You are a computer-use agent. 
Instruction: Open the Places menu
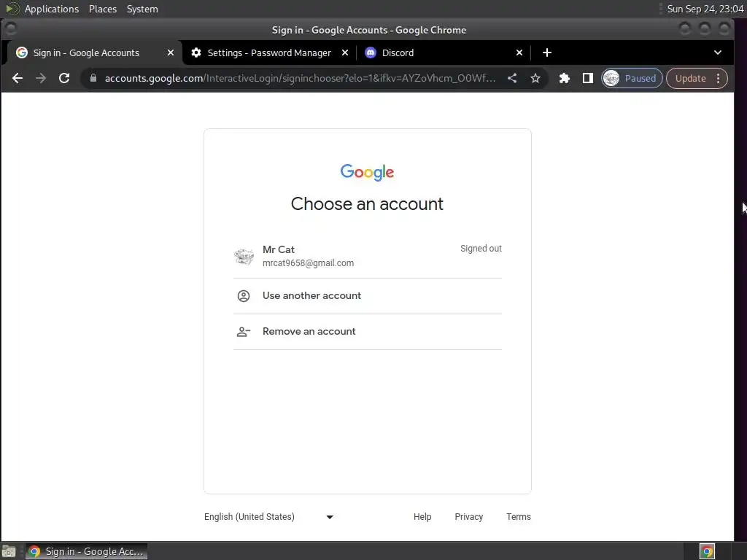tap(103, 9)
